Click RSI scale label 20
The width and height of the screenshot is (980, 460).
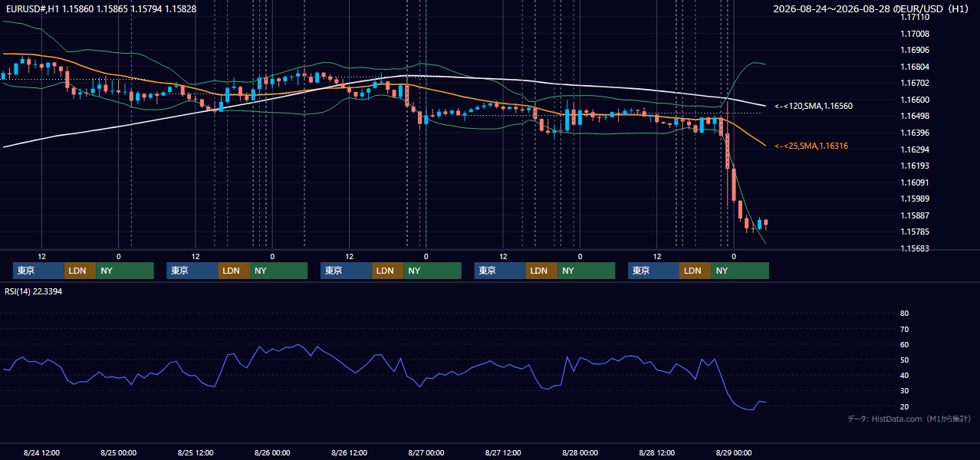[904, 406]
